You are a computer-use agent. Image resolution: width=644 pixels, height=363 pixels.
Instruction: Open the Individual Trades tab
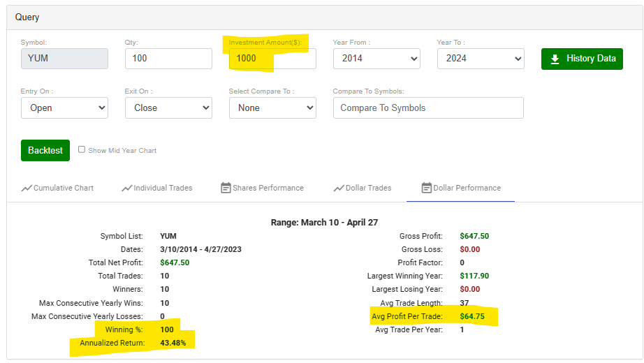pos(157,188)
